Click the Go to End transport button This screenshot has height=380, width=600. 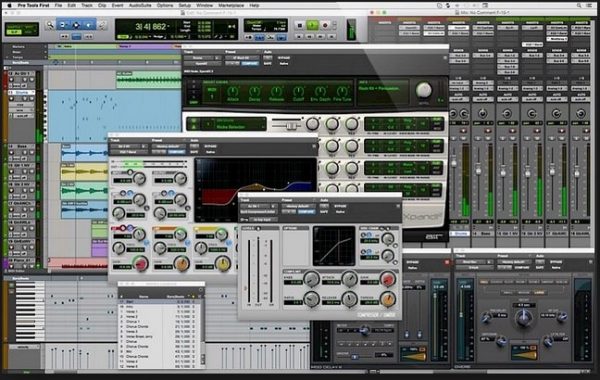click(331, 36)
